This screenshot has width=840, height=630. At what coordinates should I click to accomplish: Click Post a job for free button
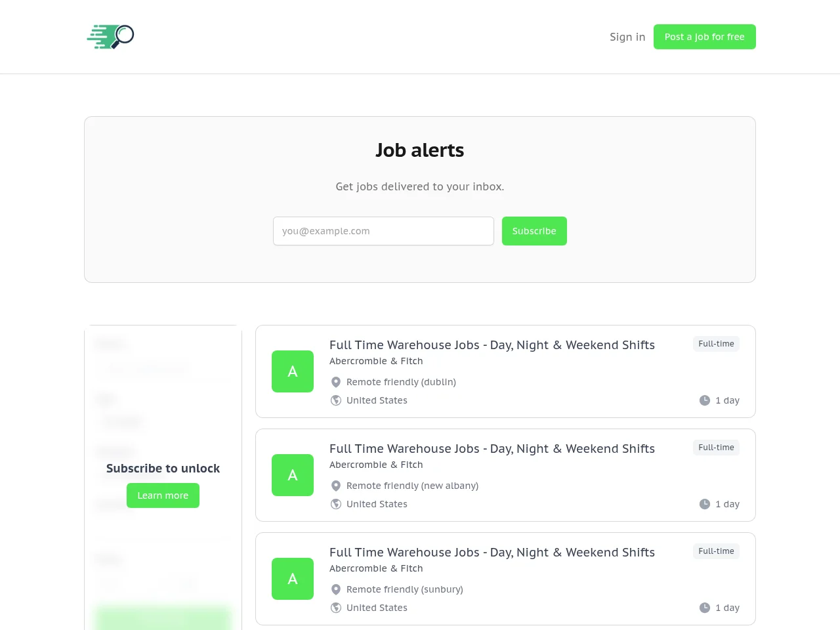pos(705,37)
